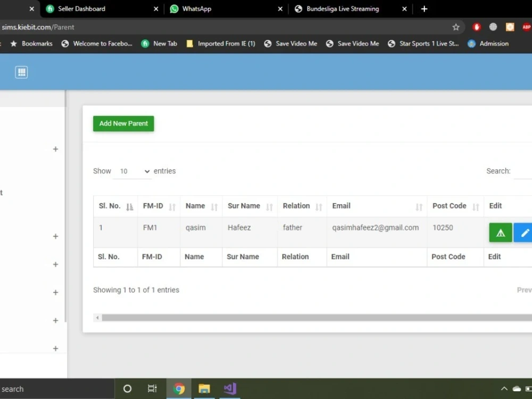Click the Prev pagination link

tap(524, 290)
